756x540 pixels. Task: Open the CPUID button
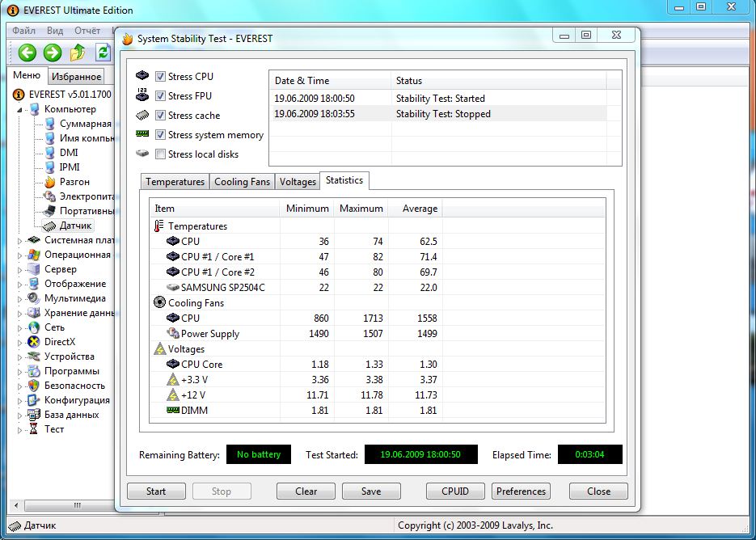click(x=455, y=491)
